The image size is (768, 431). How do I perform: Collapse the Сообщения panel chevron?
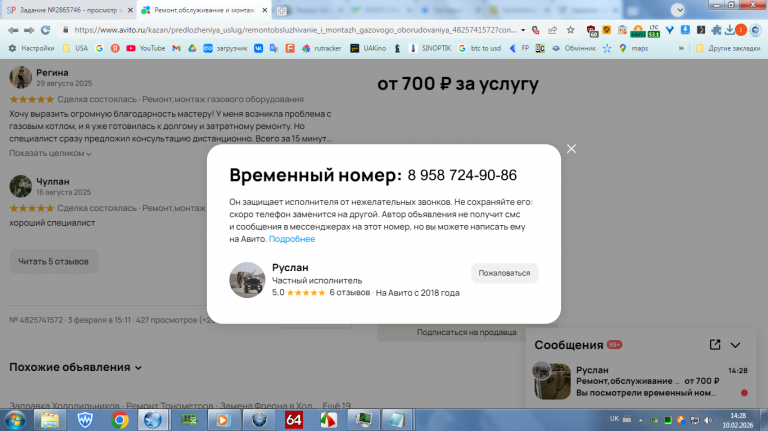(x=735, y=345)
